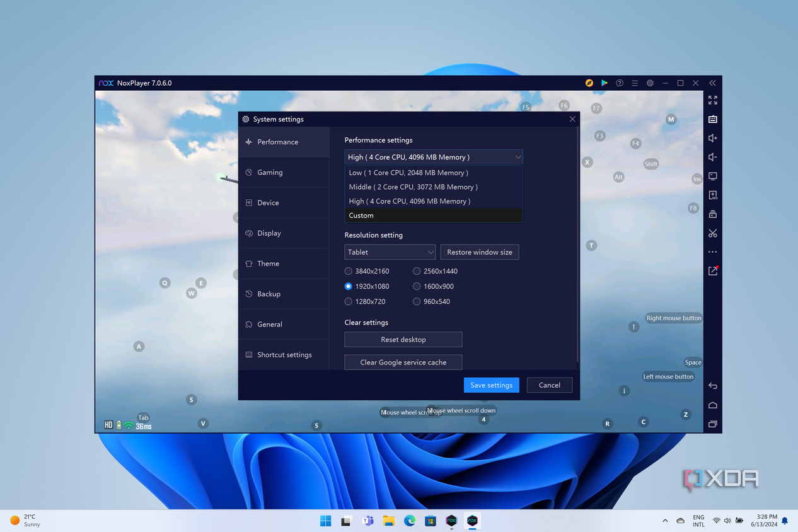798x532 pixels.
Task: Click the F8 key mapping overlay
Action: (693, 208)
